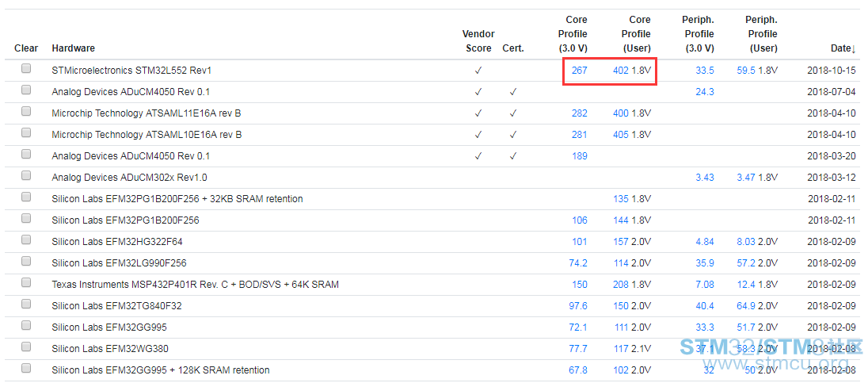
Task: Open the 35.9 peripheral score link
Action: point(705,262)
